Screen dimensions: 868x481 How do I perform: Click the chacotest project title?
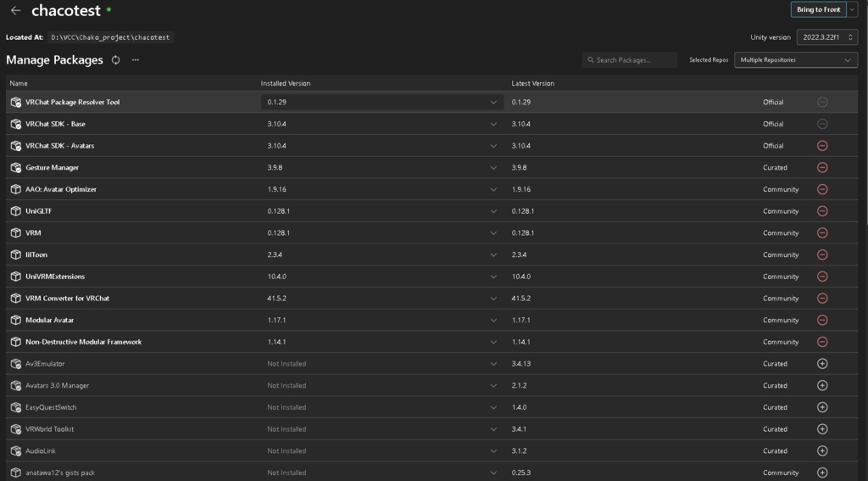66,10
